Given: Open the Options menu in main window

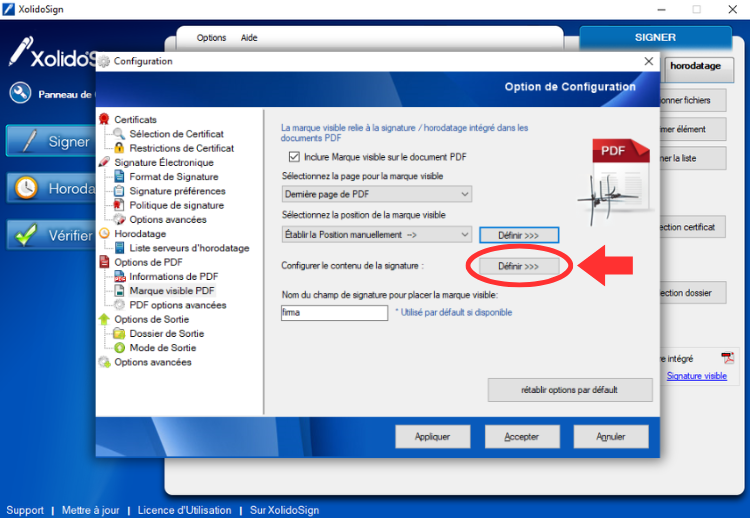Looking at the screenshot, I should [x=211, y=38].
